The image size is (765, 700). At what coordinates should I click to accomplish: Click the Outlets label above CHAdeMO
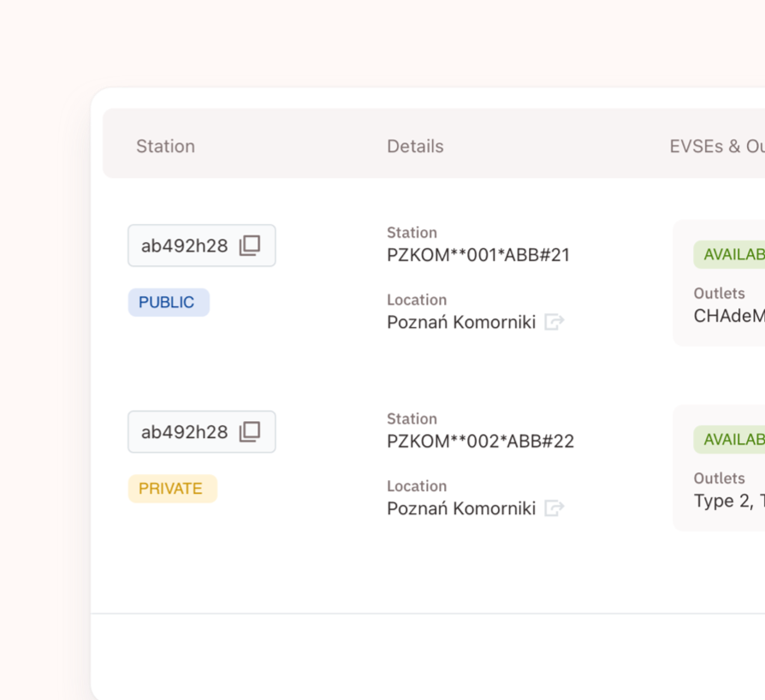[719, 294]
